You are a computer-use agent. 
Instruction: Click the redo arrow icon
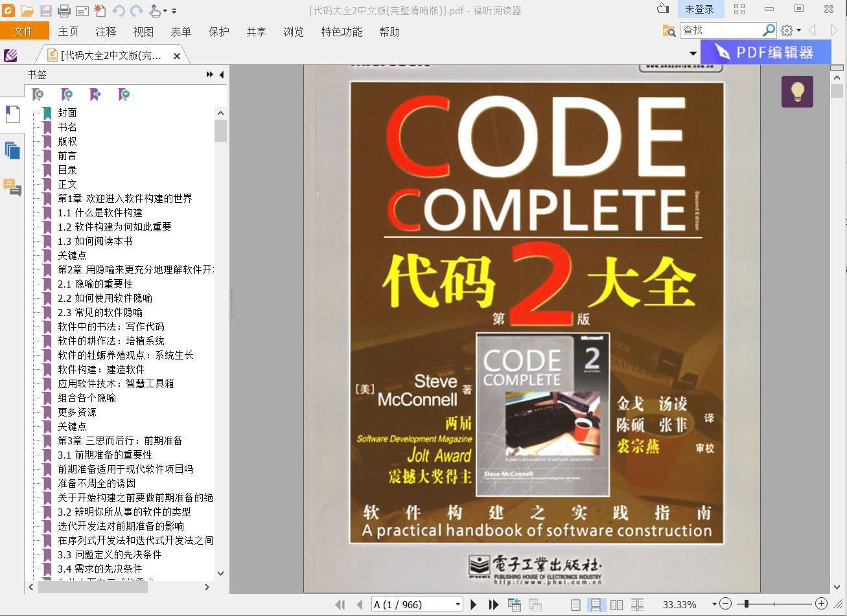136,10
